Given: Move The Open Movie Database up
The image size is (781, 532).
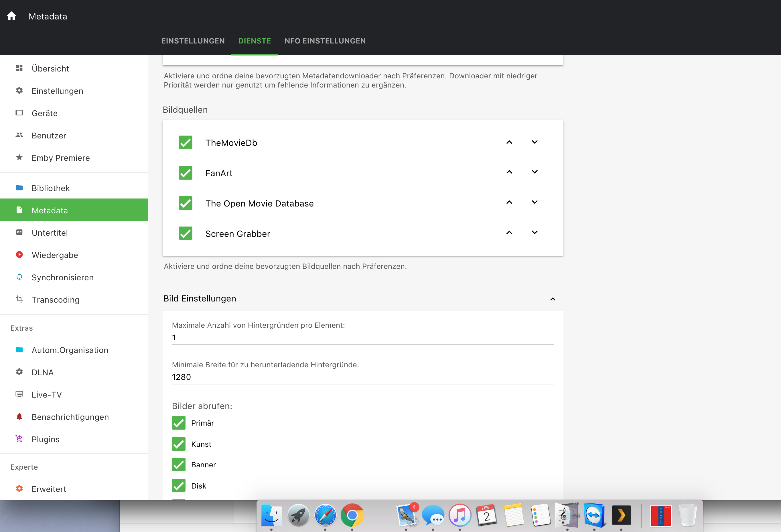Looking at the screenshot, I should (x=510, y=202).
